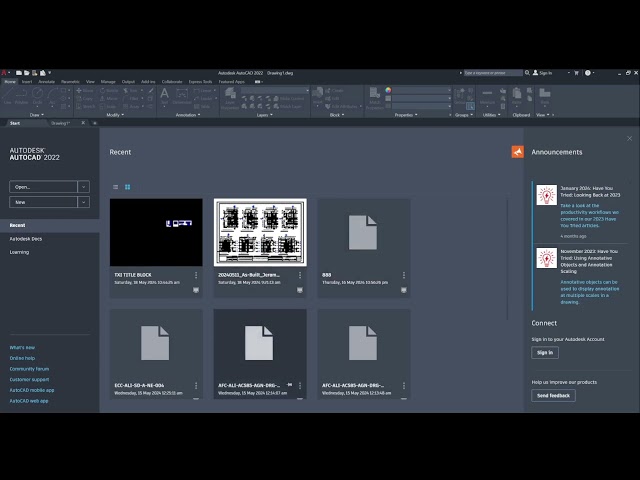
Task: Expand the Properties panel dropdown
Action: pyautogui.click(x=406, y=115)
